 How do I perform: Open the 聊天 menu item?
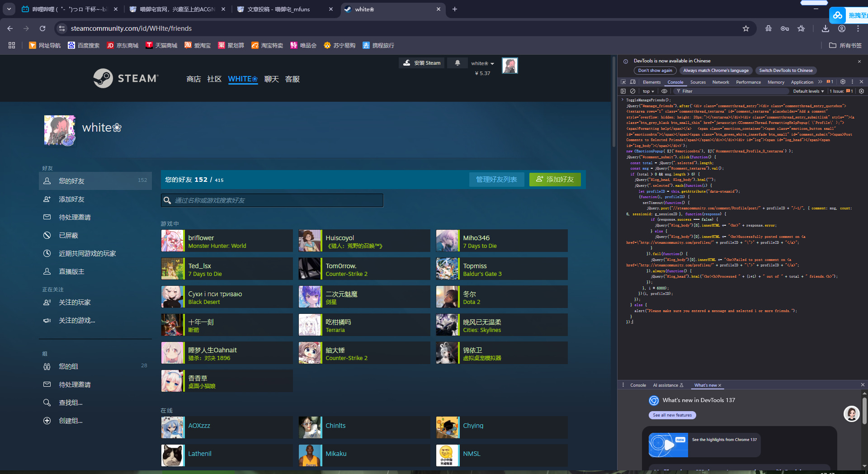click(272, 79)
